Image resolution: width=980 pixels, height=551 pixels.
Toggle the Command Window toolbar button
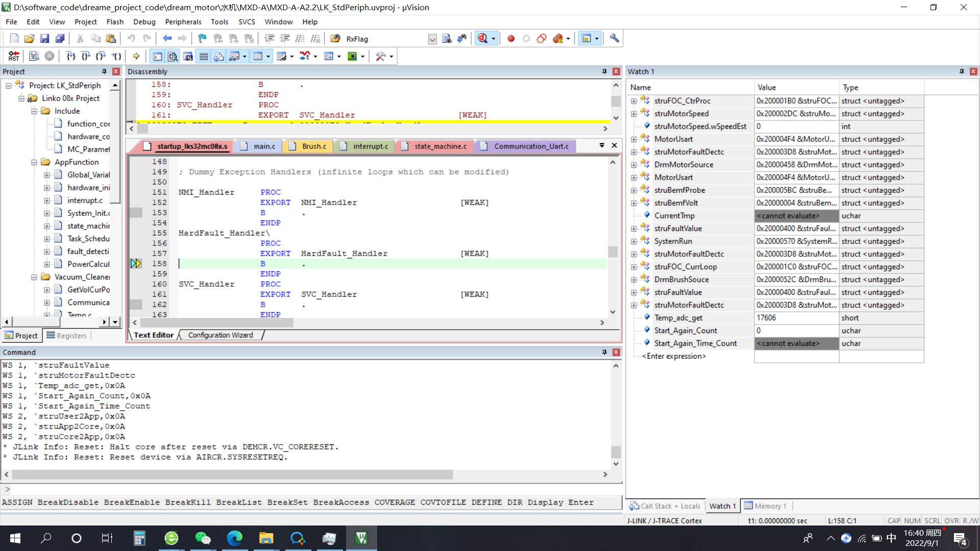point(158,56)
